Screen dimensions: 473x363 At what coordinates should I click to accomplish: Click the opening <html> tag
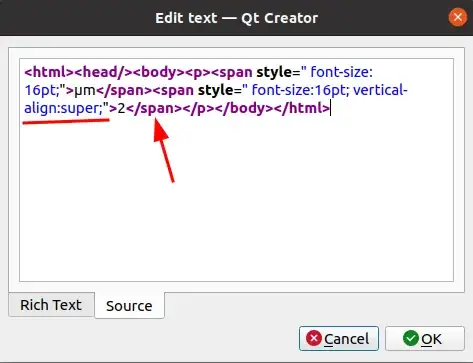49,72
